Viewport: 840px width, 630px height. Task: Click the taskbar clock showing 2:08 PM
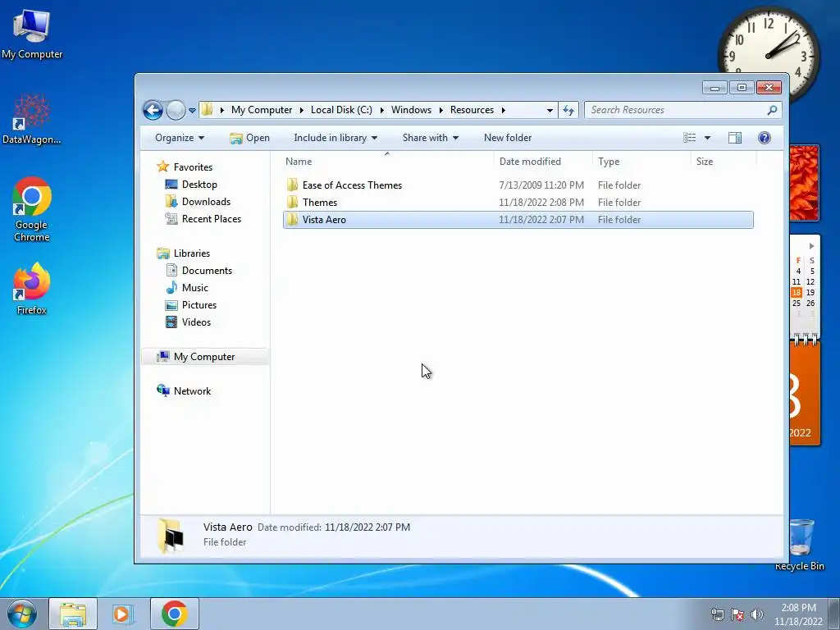click(798, 614)
